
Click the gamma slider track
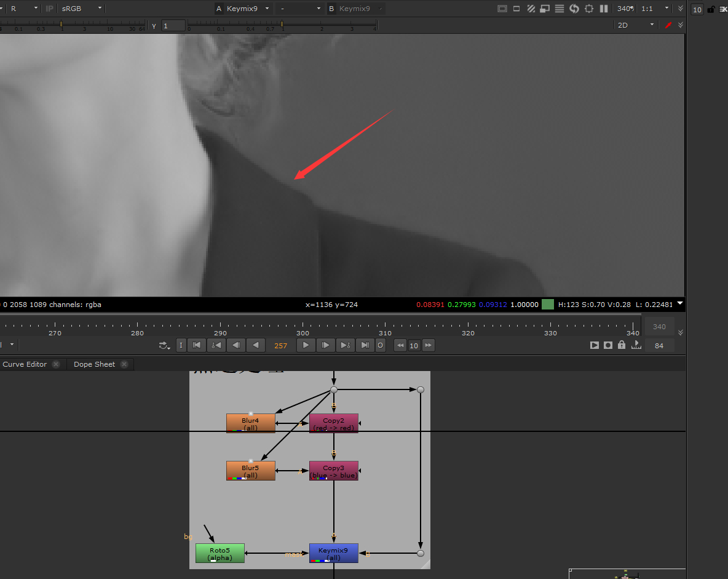point(282,25)
